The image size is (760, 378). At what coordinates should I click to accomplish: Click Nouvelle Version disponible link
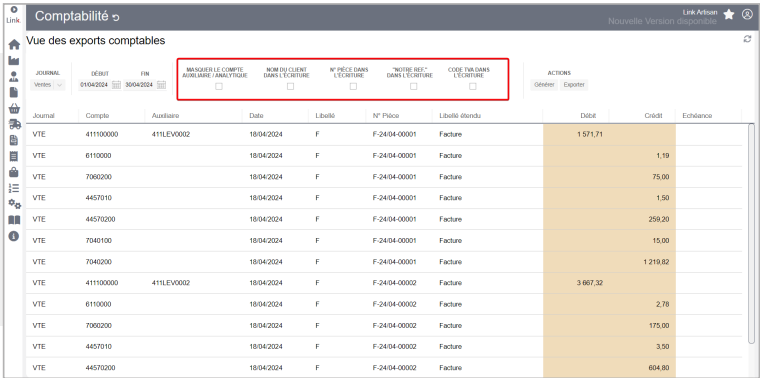(662, 21)
